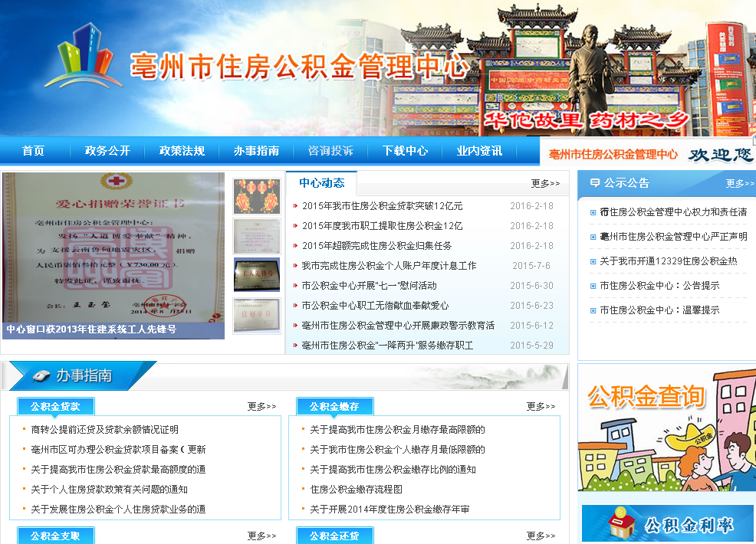
Task: Open 关于开展2014年度住房公积金缴存年审
Action: pyautogui.click(x=390, y=510)
